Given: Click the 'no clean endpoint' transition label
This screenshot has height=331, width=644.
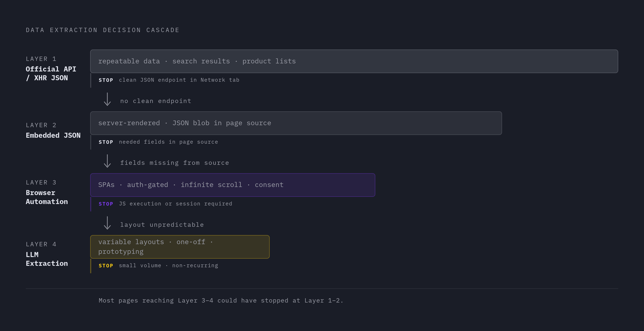Looking at the screenshot, I should (x=156, y=101).
